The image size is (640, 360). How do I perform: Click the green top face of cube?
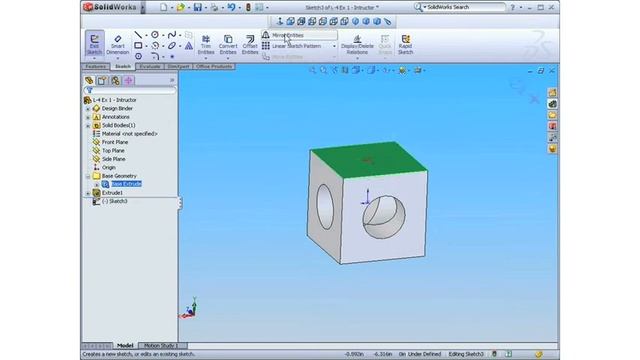(x=369, y=159)
